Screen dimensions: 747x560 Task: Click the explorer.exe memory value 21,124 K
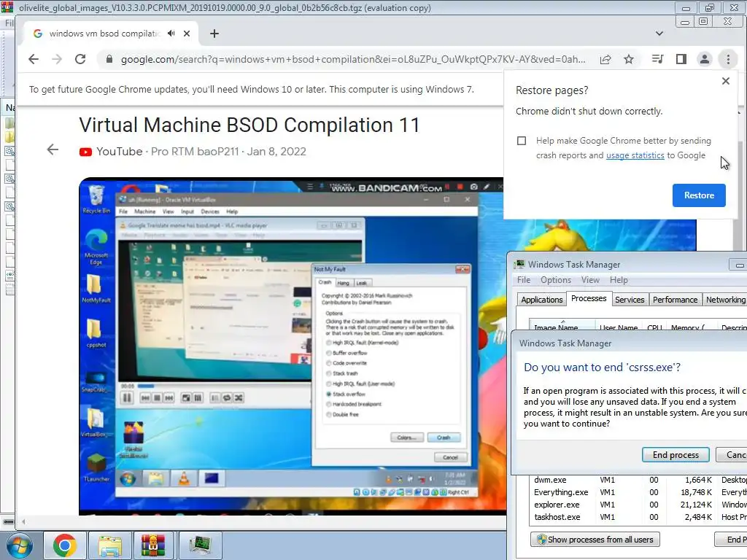(695, 505)
